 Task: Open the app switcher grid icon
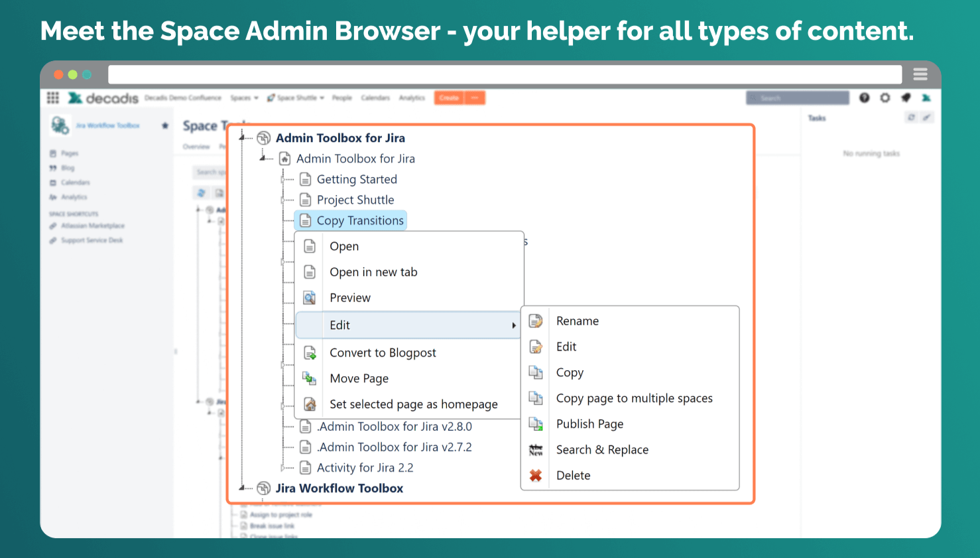pyautogui.click(x=53, y=98)
